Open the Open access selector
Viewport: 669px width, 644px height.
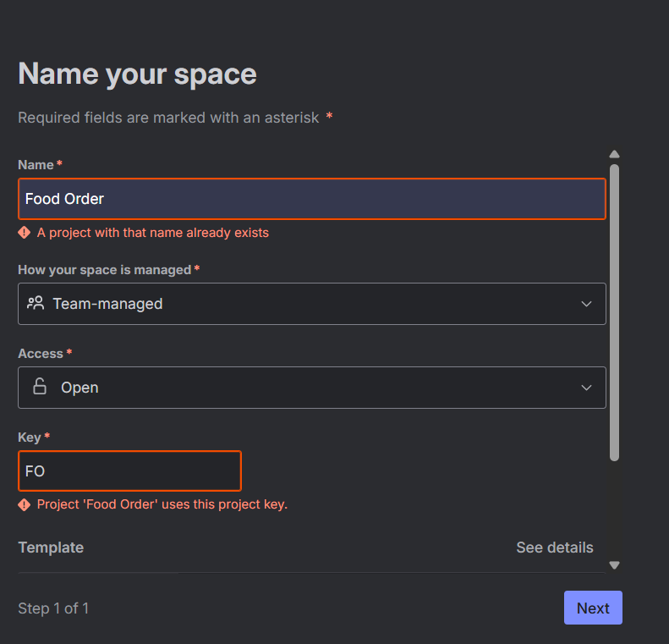pyautogui.click(x=311, y=388)
